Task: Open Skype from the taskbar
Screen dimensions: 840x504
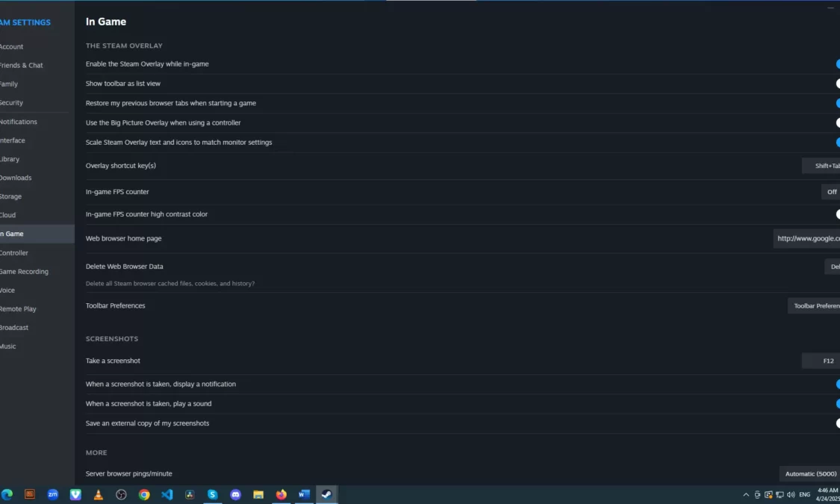Action: click(x=213, y=494)
